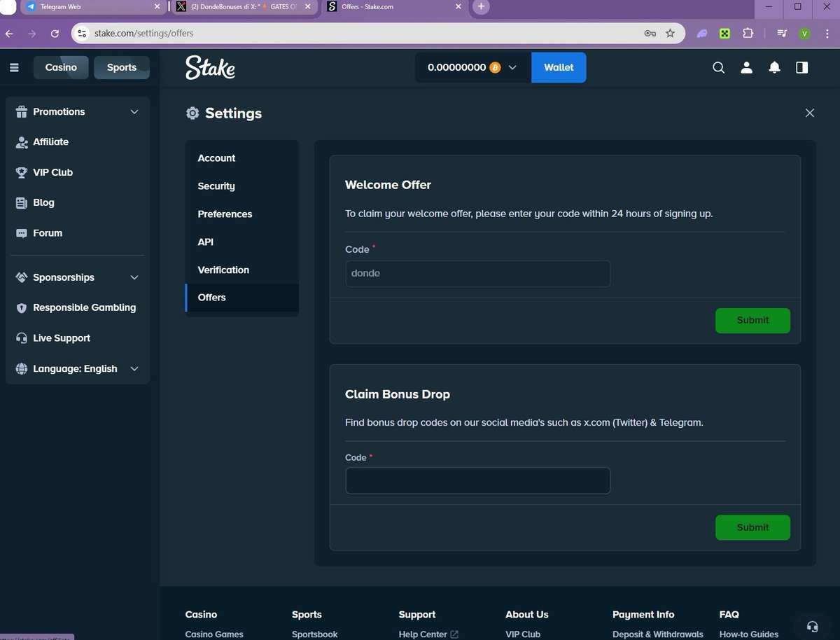Click the VIP Club trophy icon

click(x=21, y=172)
